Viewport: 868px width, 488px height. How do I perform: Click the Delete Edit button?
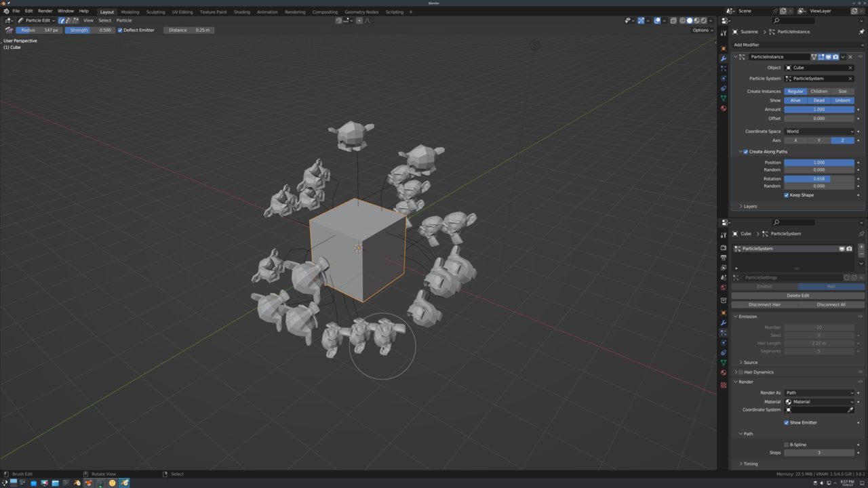tap(797, 296)
